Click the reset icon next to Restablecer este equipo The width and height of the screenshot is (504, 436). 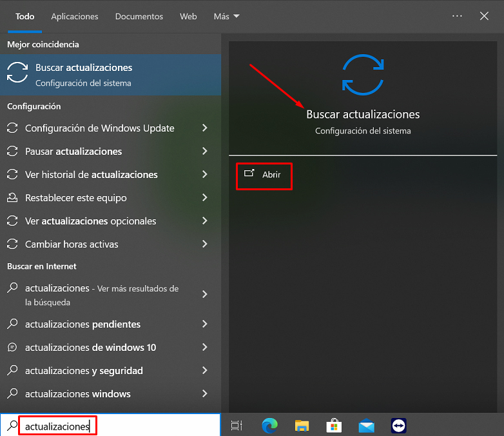(12, 197)
